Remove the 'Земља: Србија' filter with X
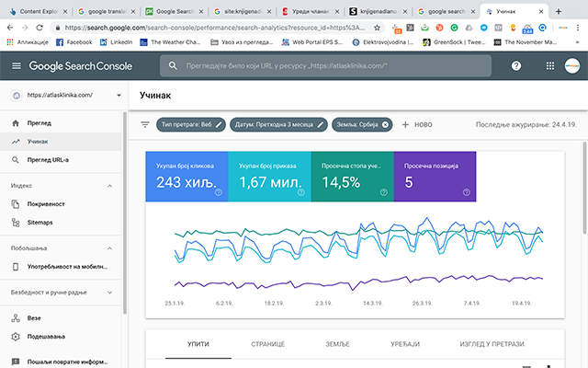Screen dimensions: 588x368 click(x=386, y=125)
